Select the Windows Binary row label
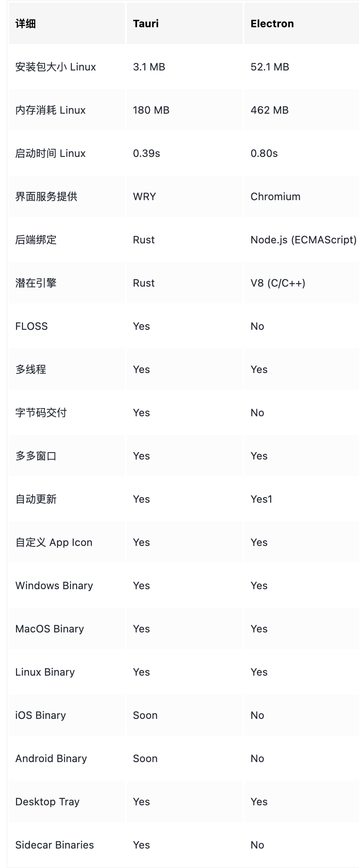This screenshot has width=359, height=868. tap(54, 586)
